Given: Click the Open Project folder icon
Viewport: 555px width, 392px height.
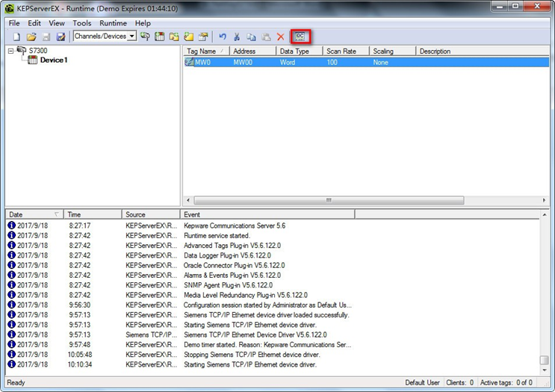Looking at the screenshot, I should coord(31,37).
